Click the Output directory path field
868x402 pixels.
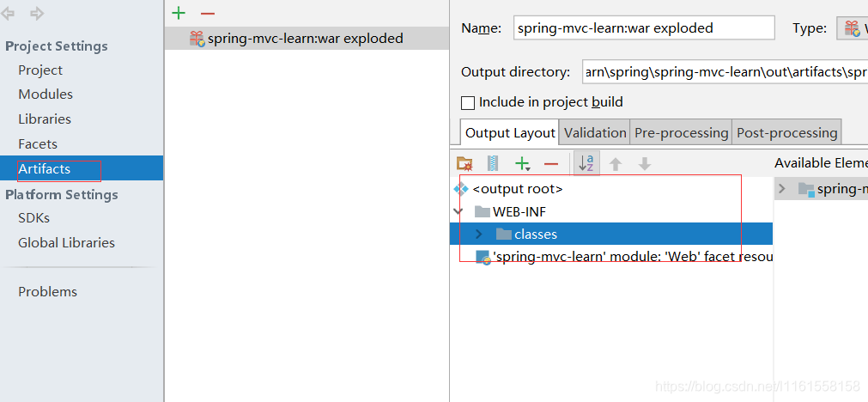click(x=725, y=72)
